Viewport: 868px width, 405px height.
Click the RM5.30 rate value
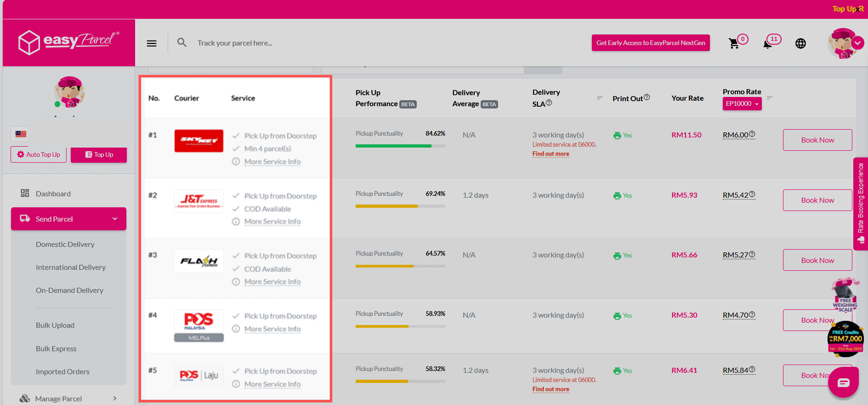click(x=684, y=315)
